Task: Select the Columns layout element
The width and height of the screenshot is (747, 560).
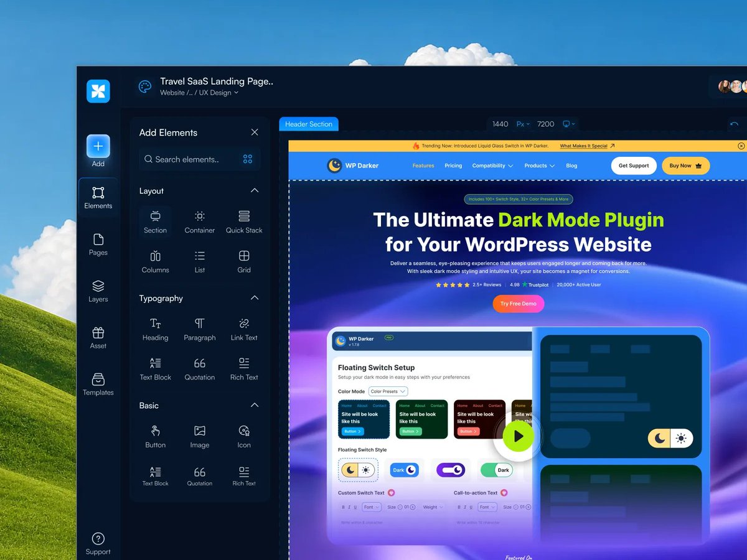Action: (x=156, y=261)
